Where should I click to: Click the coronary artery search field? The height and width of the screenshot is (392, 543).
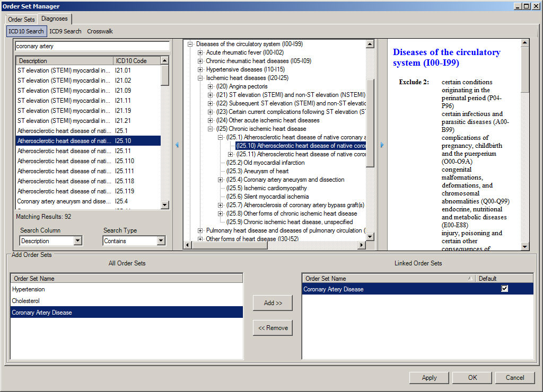coord(92,46)
